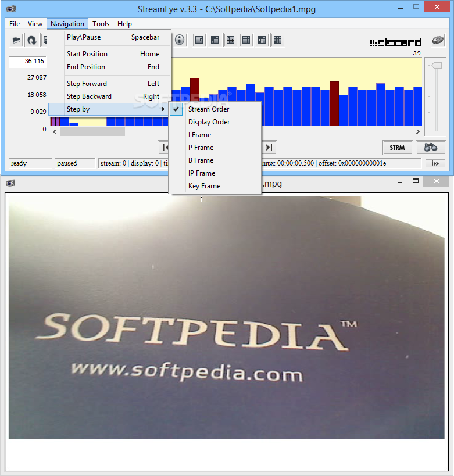Viewport: 454px width, 476px height.
Task: Click the fifth grid-view toolbar icon
Action: click(262, 40)
